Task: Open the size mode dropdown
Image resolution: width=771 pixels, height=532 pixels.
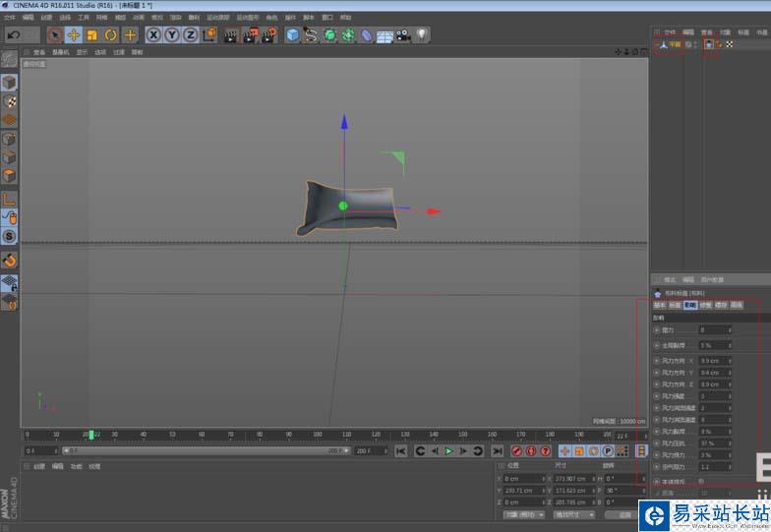Action: point(573,514)
